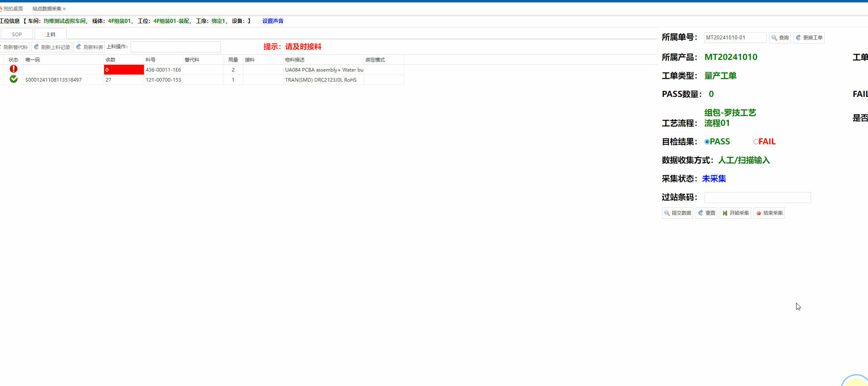Click the green check status icon in second row

coord(13,79)
